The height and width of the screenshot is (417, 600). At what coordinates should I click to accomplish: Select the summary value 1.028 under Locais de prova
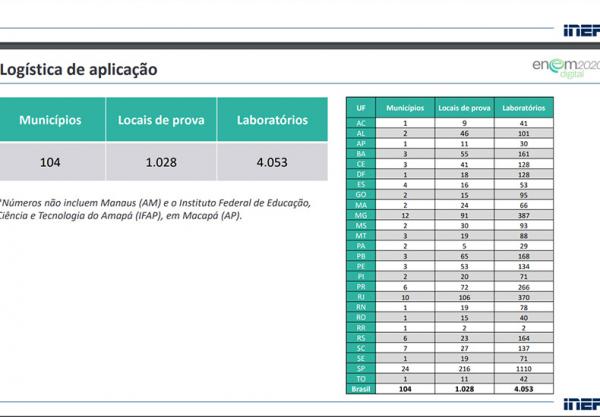(161, 162)
